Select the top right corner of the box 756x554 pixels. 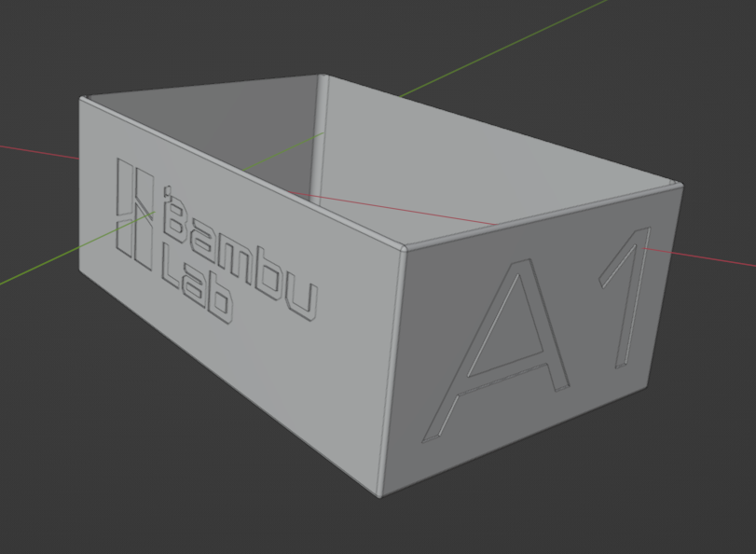tap(680, 187)
